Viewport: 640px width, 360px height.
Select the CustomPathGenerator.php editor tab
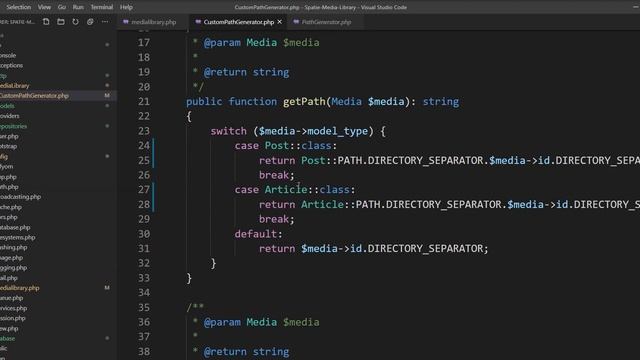[238, 22]
